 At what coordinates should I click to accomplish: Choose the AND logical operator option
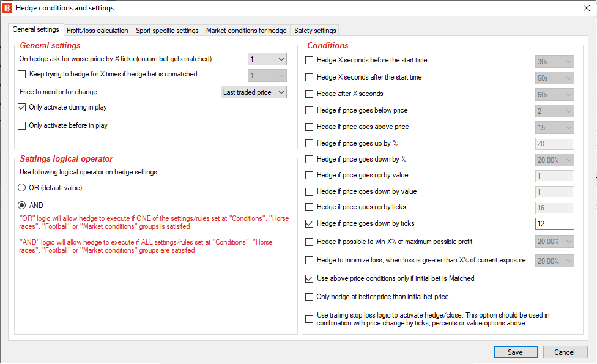click(21, 206)
